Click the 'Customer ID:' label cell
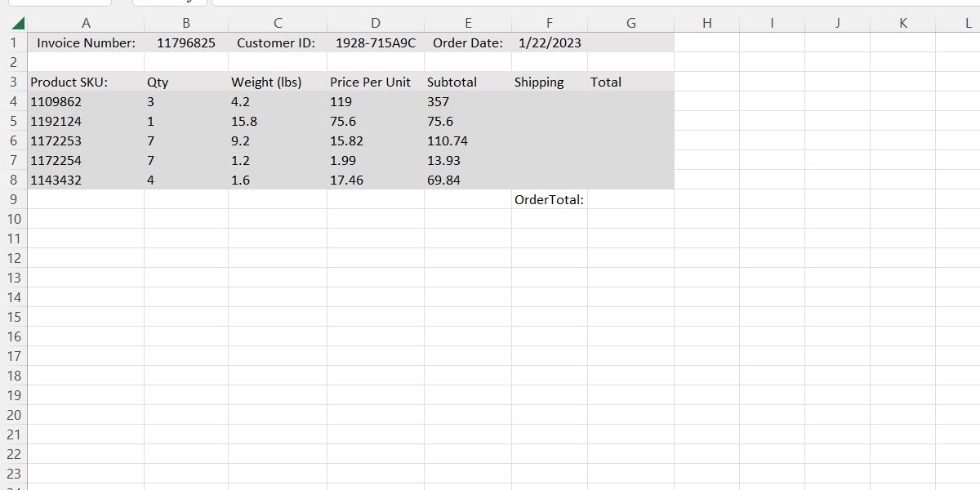The width and height of the screenshot is (980, 490). click(x=278, y=42)
